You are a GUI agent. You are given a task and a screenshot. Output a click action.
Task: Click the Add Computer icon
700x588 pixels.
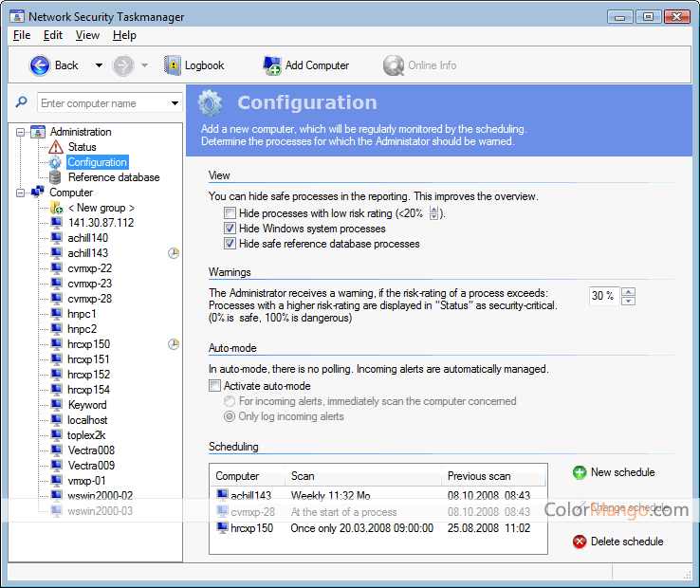pyautogui.click(x=272, y=65)
